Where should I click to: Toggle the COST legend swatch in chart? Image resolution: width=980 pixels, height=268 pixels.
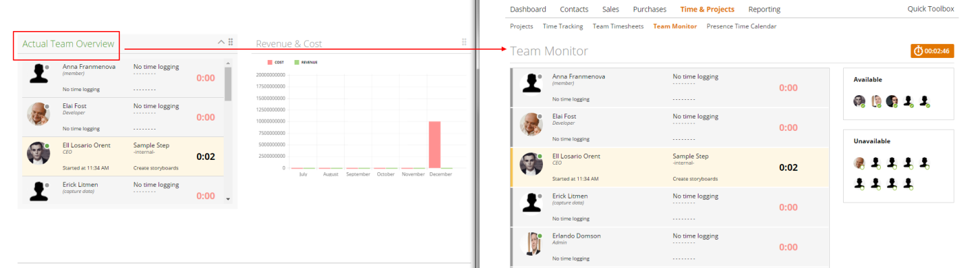pos(270,62)
